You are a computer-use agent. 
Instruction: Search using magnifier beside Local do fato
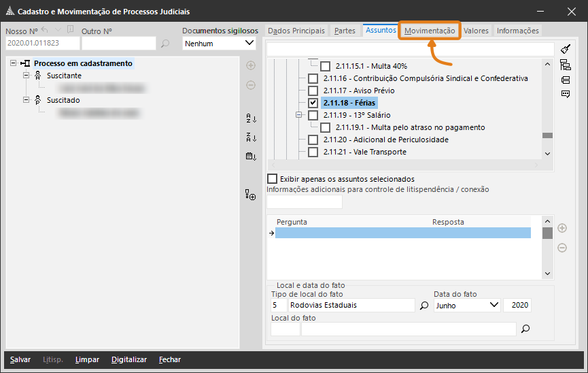tap(525, 329)
